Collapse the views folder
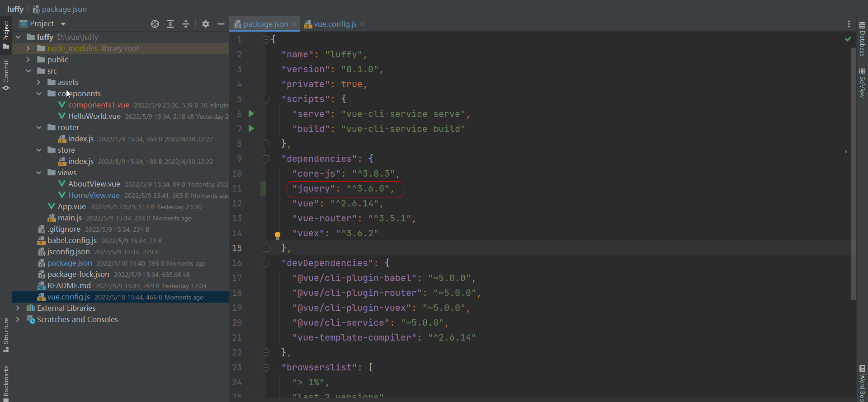Viewport: 868px width, 402px height. tap(39, 173)
